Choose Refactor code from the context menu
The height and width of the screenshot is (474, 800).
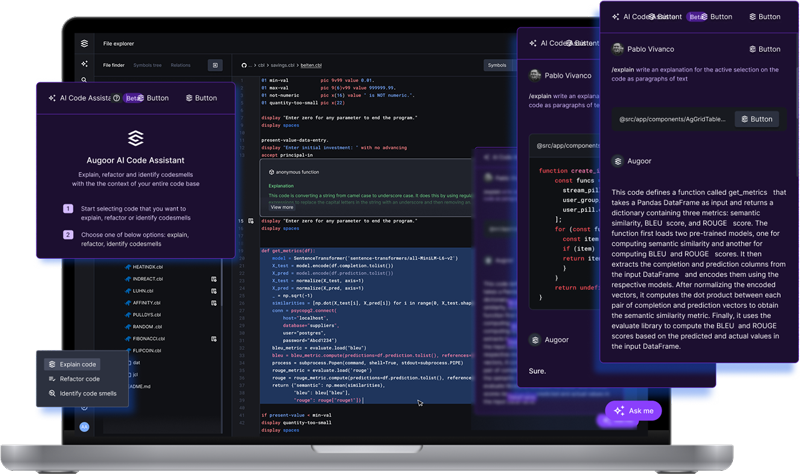pos(74,379)
